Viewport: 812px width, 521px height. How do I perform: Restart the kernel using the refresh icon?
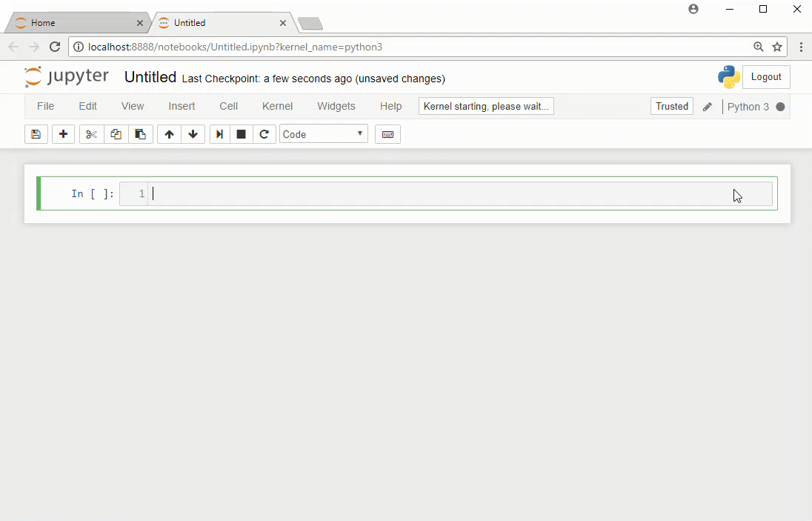pyautogui.click(x=264, y=134)
